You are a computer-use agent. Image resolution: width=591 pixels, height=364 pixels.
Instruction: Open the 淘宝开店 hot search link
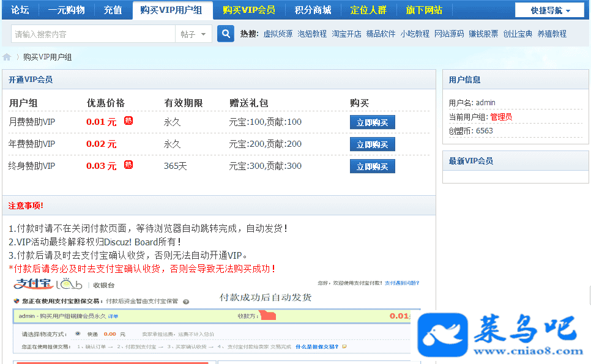point(346,34)
